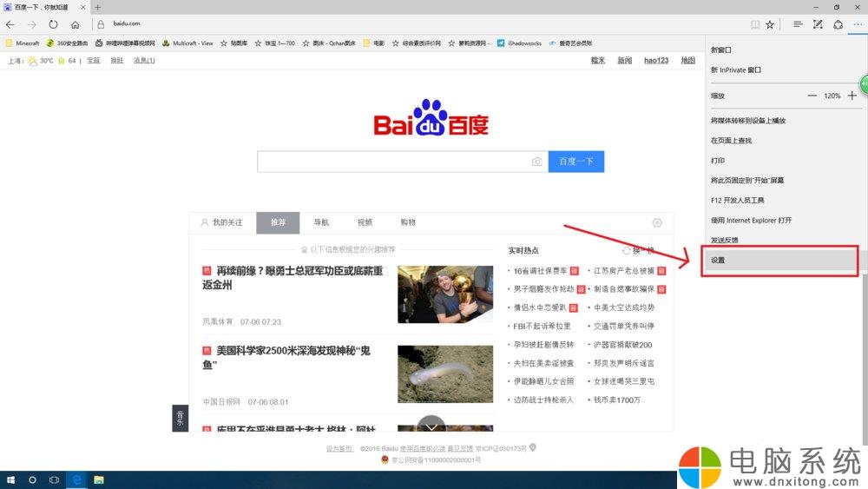Screen dimensions: 868x489
Task: Open the 设为首页 footer link
Action: click(x=339, y=448)
